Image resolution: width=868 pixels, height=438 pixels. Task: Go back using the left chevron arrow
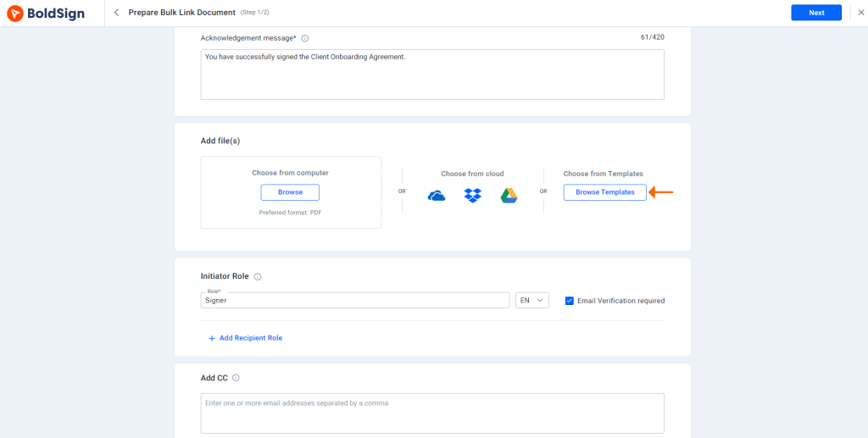(116, 12)
